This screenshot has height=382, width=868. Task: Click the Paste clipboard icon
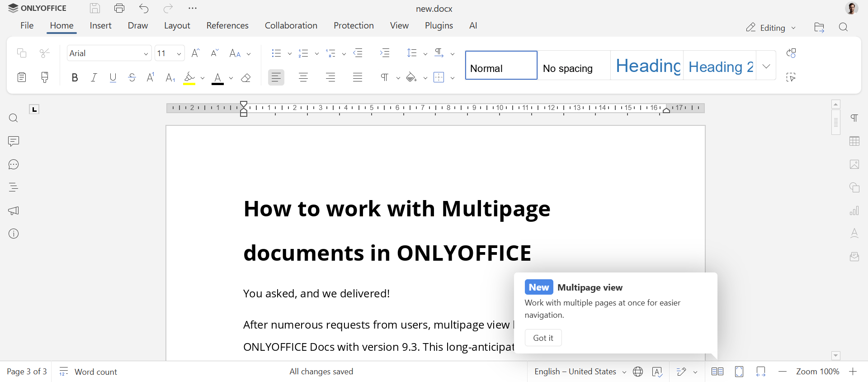coord(21,77)
